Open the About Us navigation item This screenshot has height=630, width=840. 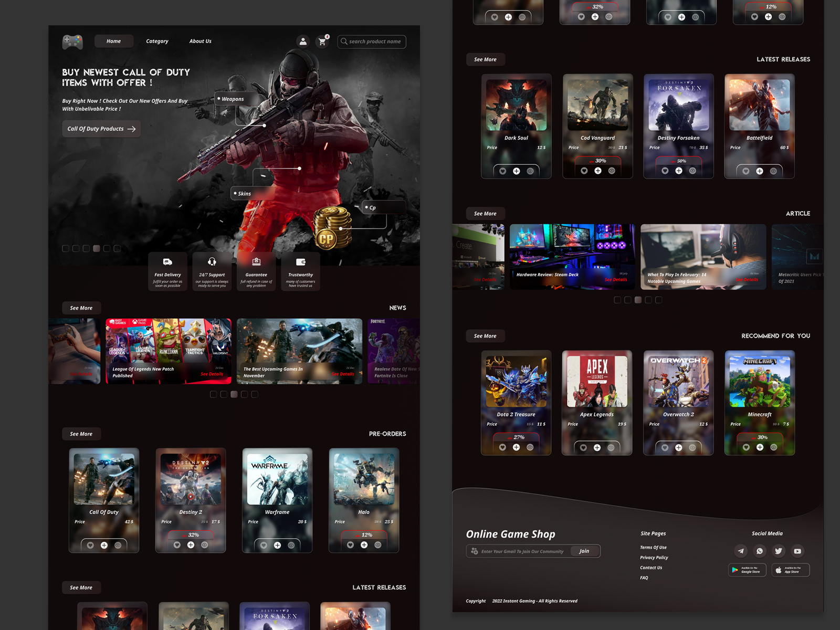click(200, 41)
